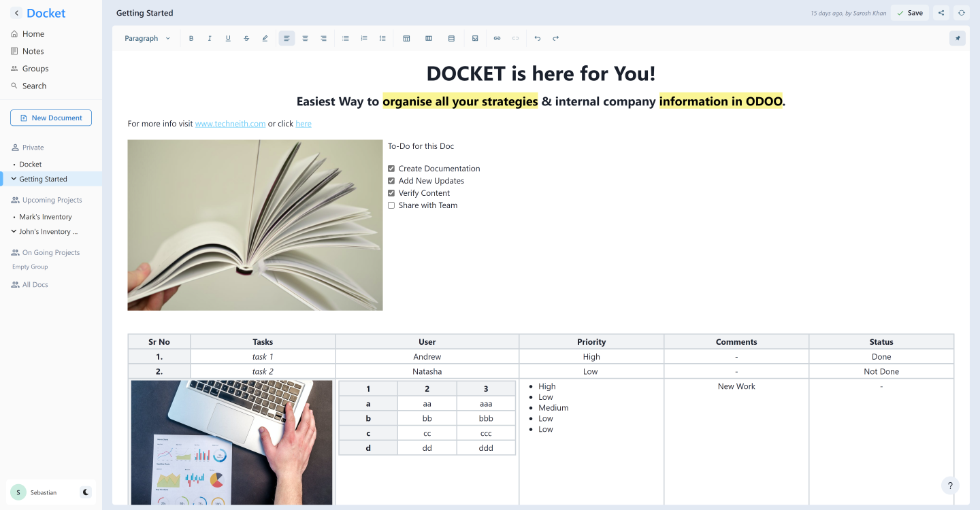Expand John's Inventory tree item

point(14,231)
